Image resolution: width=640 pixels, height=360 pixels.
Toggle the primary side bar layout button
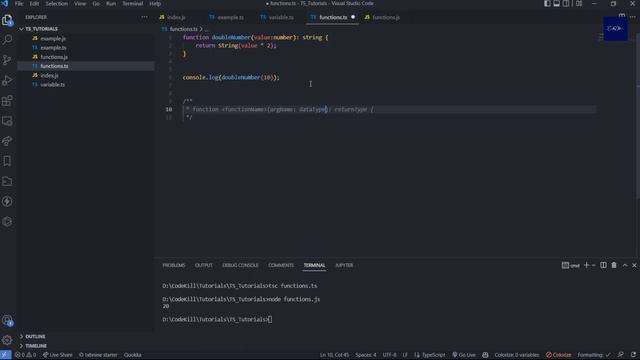pyautogui.click(x=547, y=4)
